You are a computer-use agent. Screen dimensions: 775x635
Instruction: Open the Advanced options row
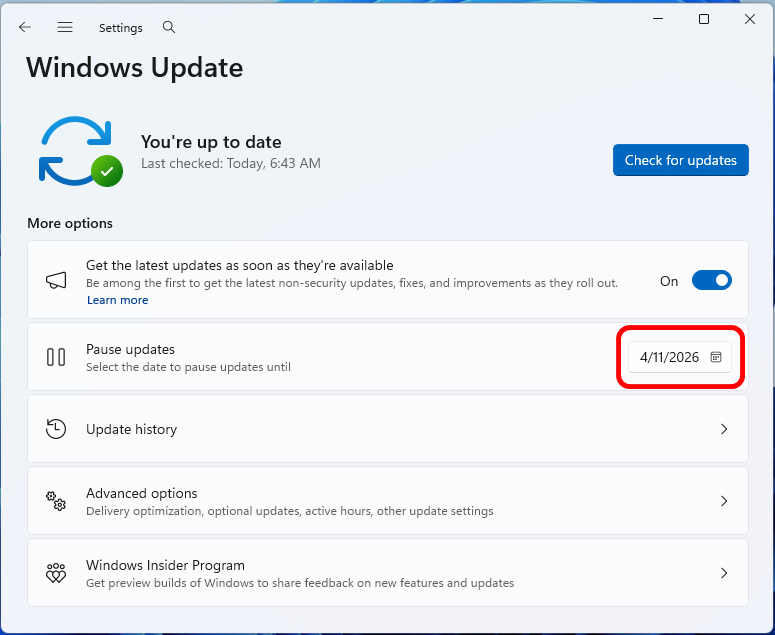pos(388,501)
